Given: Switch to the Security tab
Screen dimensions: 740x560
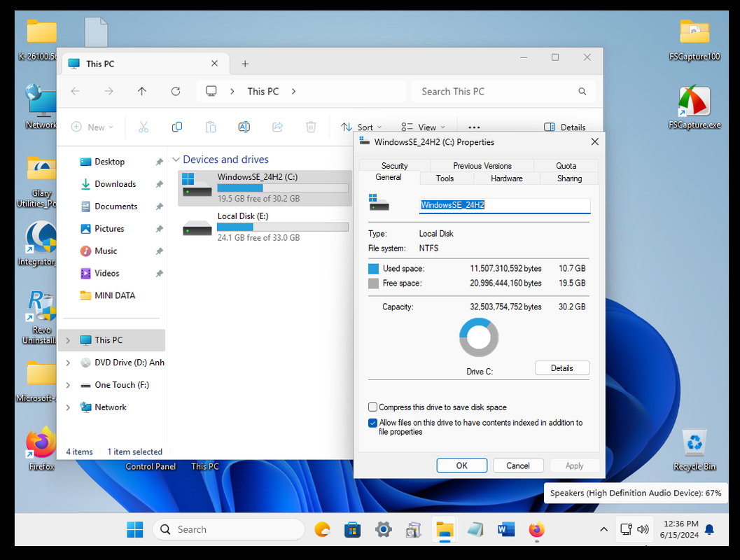Looking at the screenshot, I should click(x=395, y=166).
